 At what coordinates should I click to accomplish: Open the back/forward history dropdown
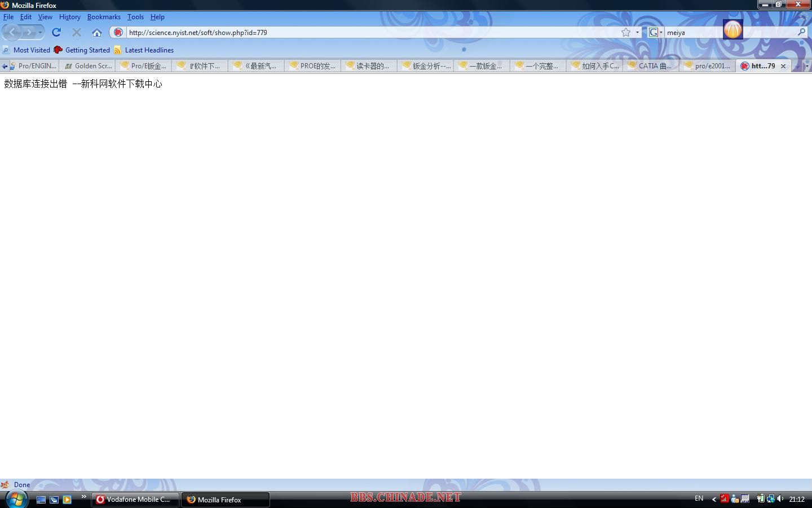point(40,32)
